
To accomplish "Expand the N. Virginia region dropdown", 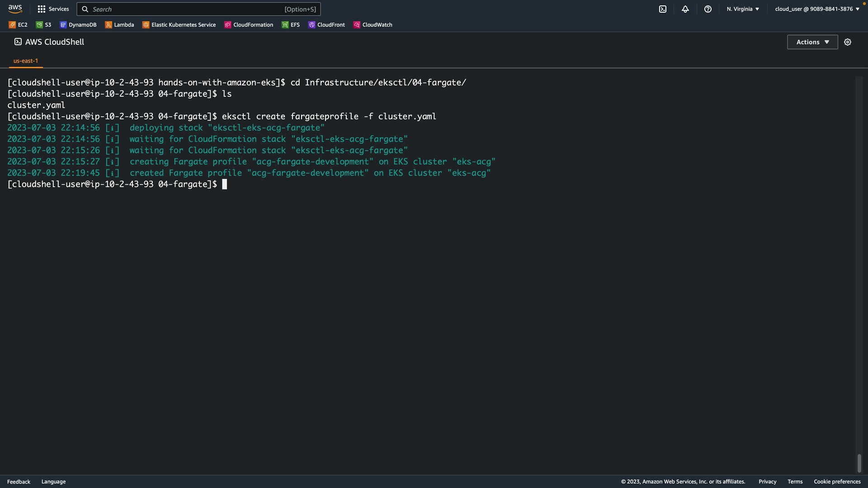I will (743, 9).
